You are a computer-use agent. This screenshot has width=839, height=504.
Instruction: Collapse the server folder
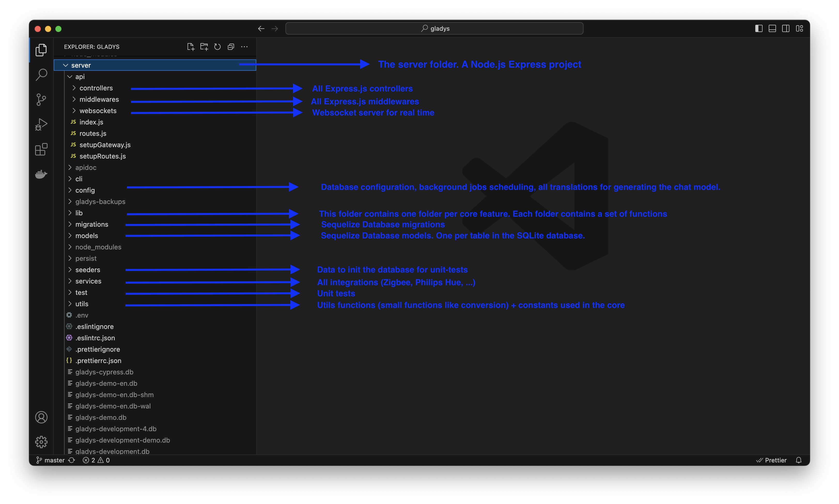coord(66,65)
